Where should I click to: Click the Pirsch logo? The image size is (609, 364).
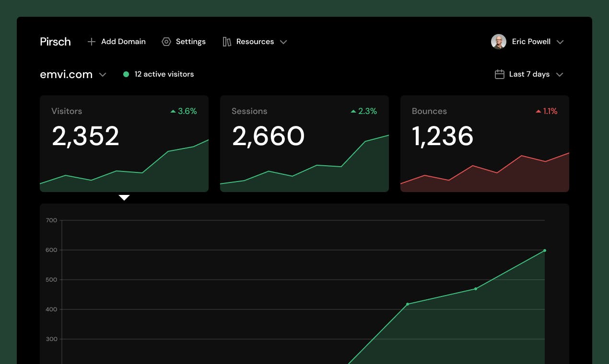pos(55,42)
